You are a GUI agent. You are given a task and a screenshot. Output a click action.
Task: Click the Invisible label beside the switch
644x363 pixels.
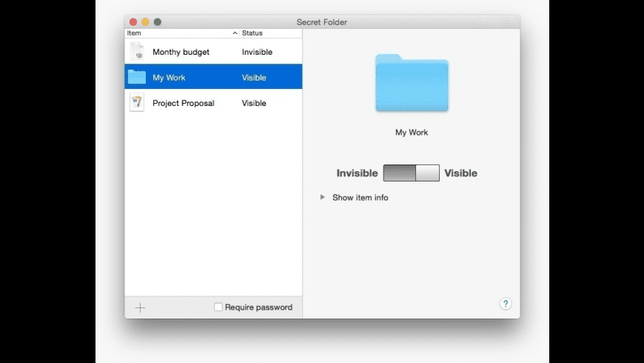point(357,173)
